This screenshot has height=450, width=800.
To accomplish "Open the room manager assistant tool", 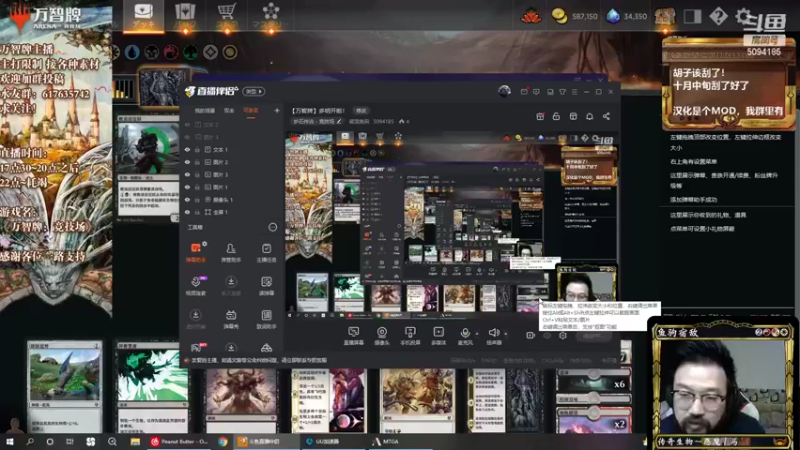I will pos(231,252).
